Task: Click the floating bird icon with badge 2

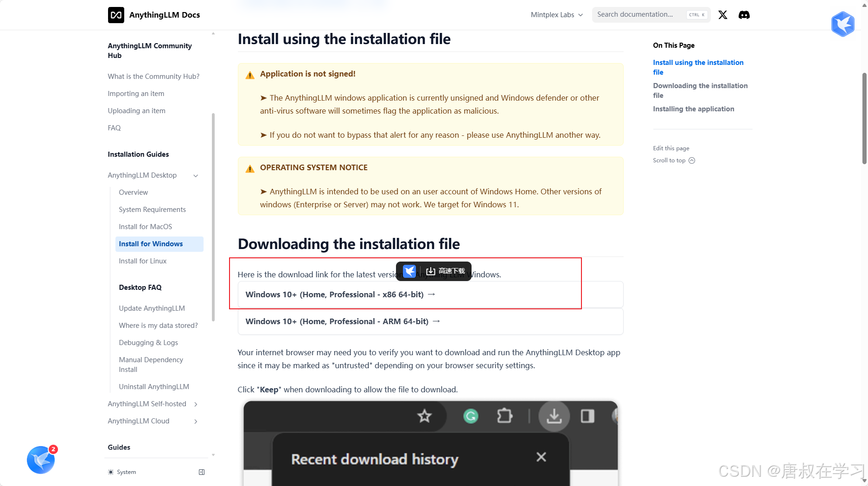Action: pyautogui.click(x=41, y=460)
